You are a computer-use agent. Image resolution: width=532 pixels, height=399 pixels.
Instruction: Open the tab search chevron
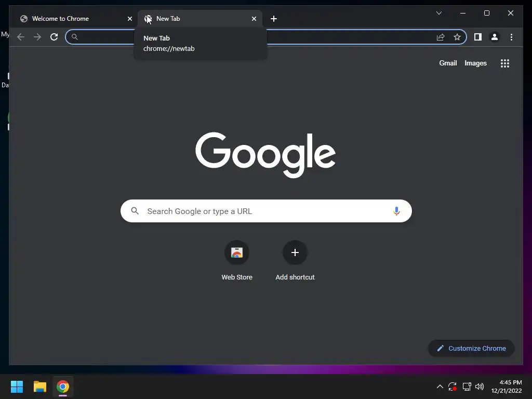point(438,13)
